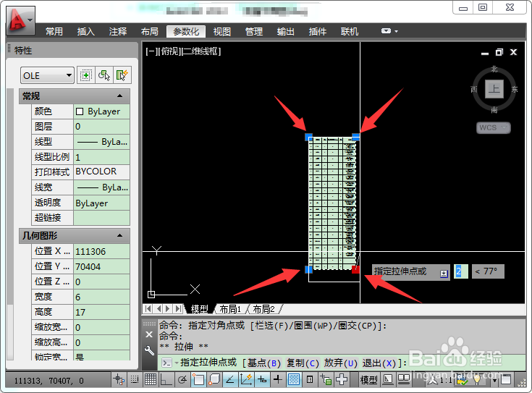
Task: Click the Isolate Objects lightbulb icon
Action: click(x=477, y=380)
